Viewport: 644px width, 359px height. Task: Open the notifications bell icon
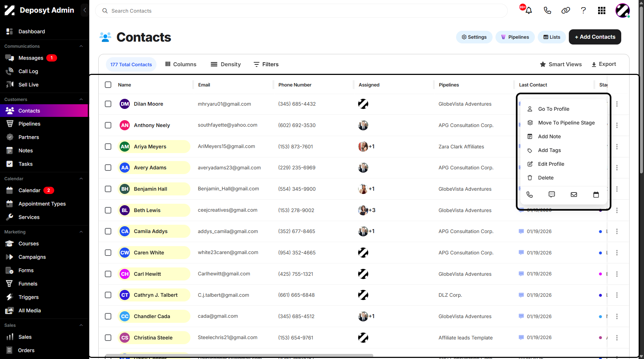coord(529,10)
